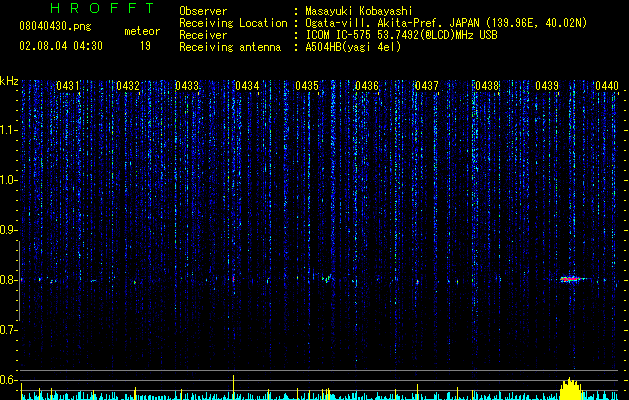Click the 0439 time marker

(x=547, y=86)
